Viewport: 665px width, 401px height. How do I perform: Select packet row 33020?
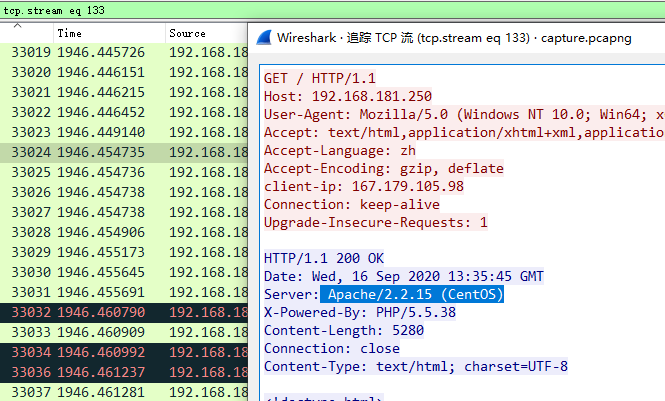(x=124, y=72)
